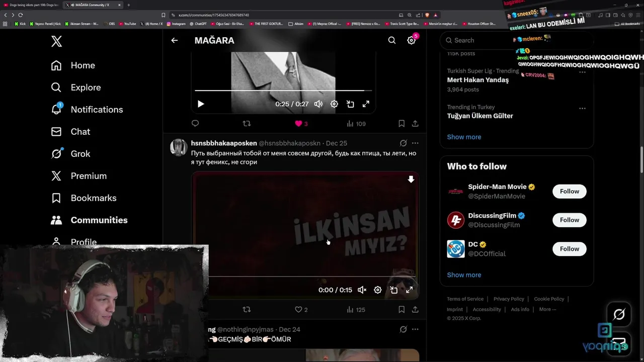Viewport: 644px width, 362px height.
Task: Click Grok icon on Dec 25 post
Action: (x=403, y=143)
